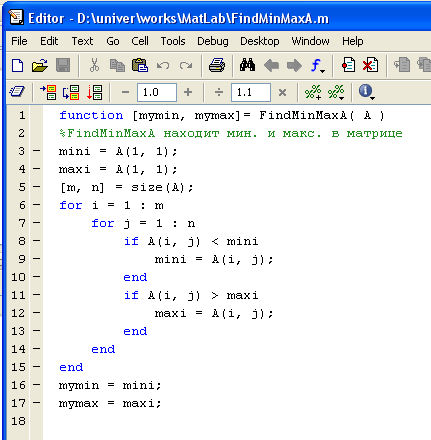Open a file with folder icon

coord(40,65)
